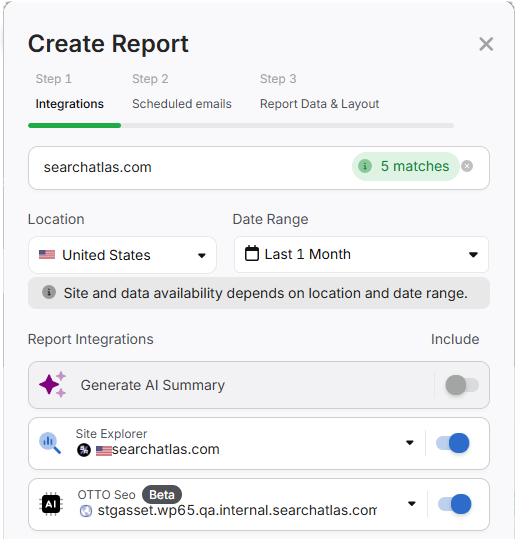Click the green info icon in 5 matches badge
This screenshot has width=522, height=539.
click(x=365, y=166)
